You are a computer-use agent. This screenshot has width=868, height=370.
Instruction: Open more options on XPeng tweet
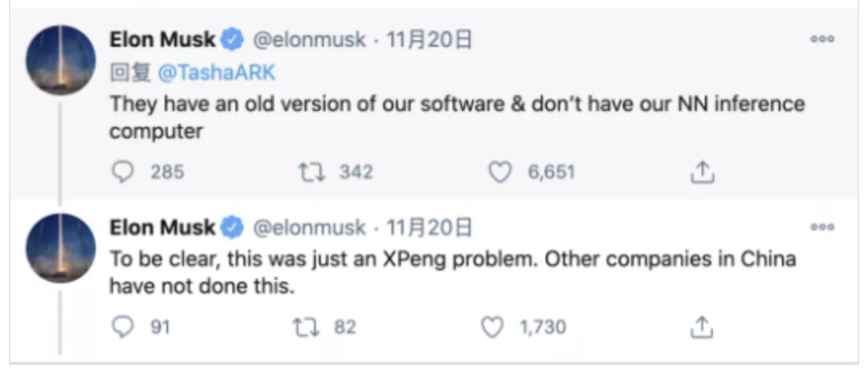pyautogui.click(x=821, y=228)
